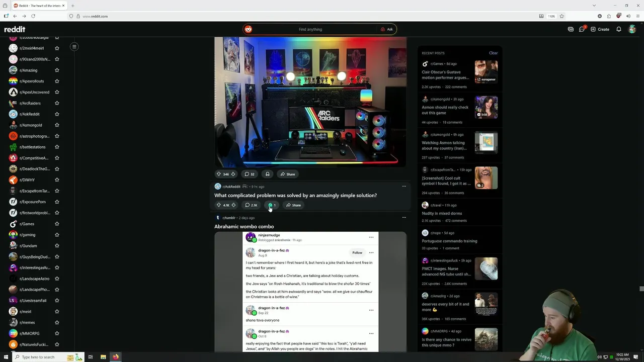
Task: Open comments on the 32-comment post
Action: pos(250,174)
